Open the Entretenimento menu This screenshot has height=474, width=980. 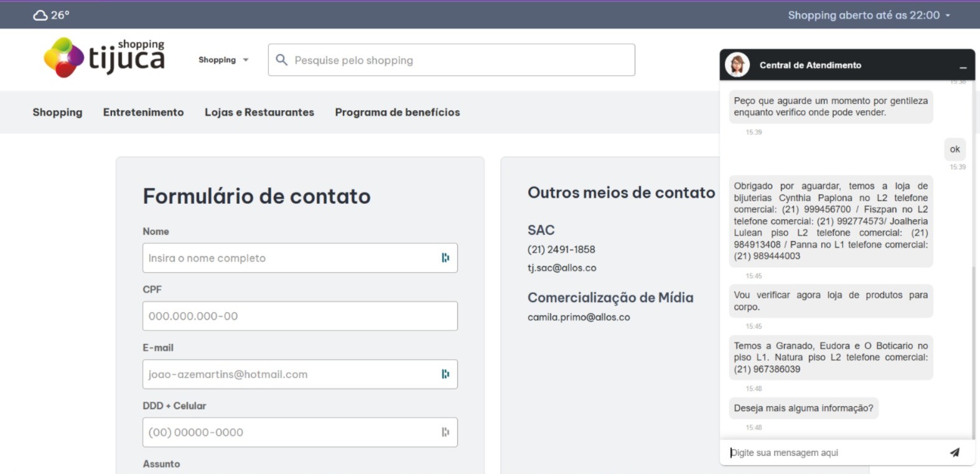click(143, 112)
